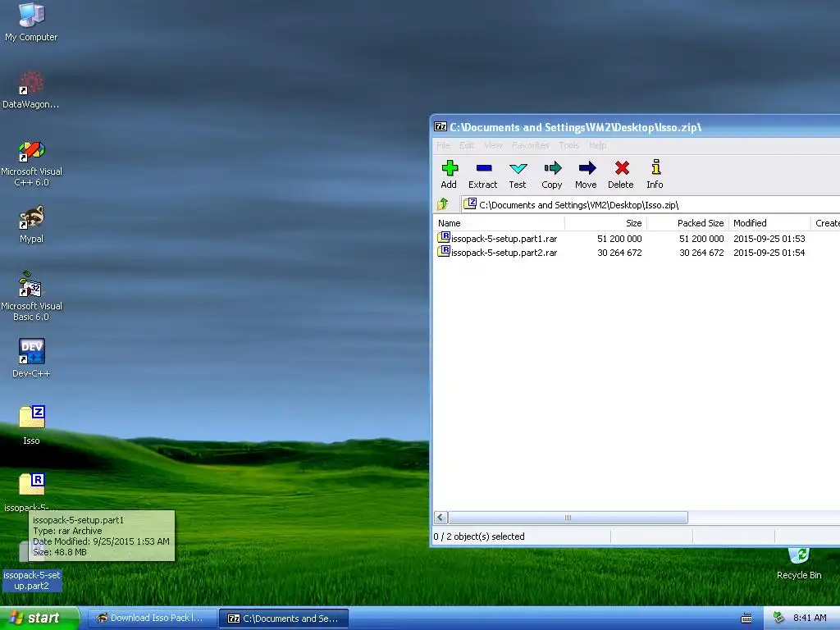This screenshot has height=630, width=840.
Task: Select Microsoft Visual C++ 6.0 shortcut
Action: tap(31, 163)
